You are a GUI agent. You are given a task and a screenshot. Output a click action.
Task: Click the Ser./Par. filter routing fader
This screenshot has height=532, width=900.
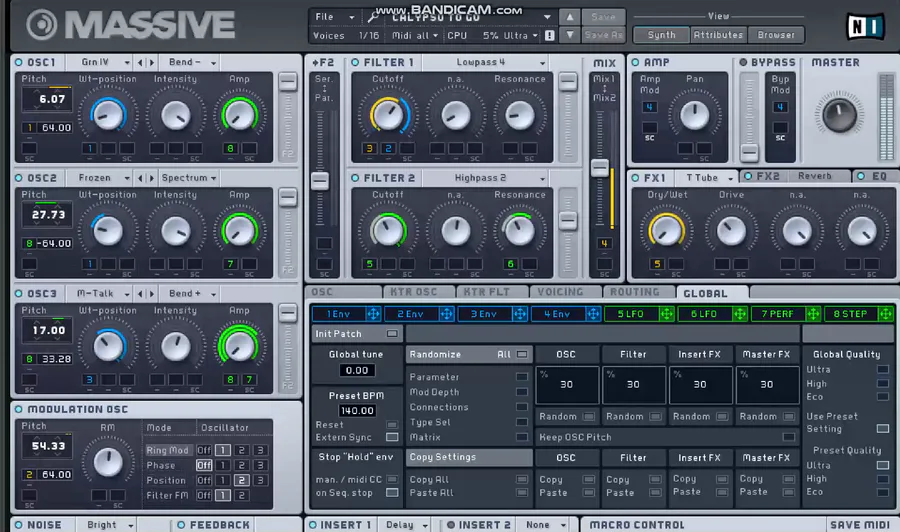[320, 181]
